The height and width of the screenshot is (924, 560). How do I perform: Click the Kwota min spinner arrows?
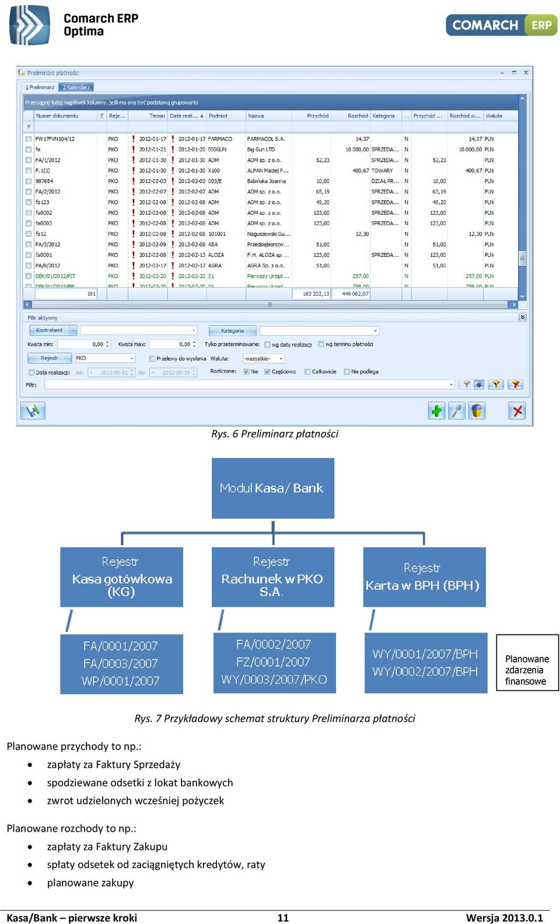pos(108,344)
